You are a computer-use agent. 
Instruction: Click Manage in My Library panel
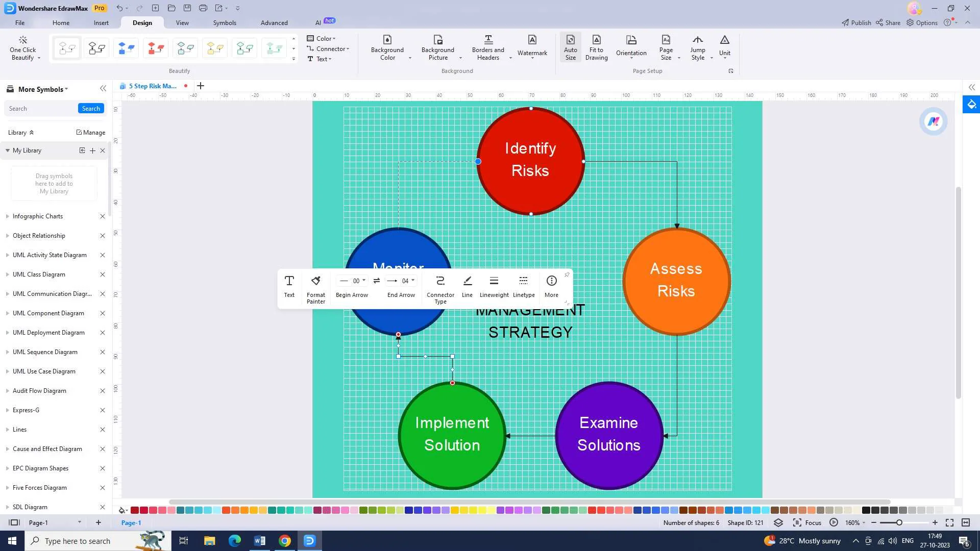[91, 132]
